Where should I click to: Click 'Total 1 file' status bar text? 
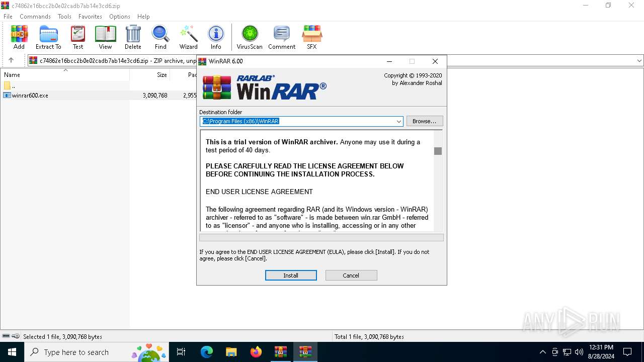click(369, 336)
